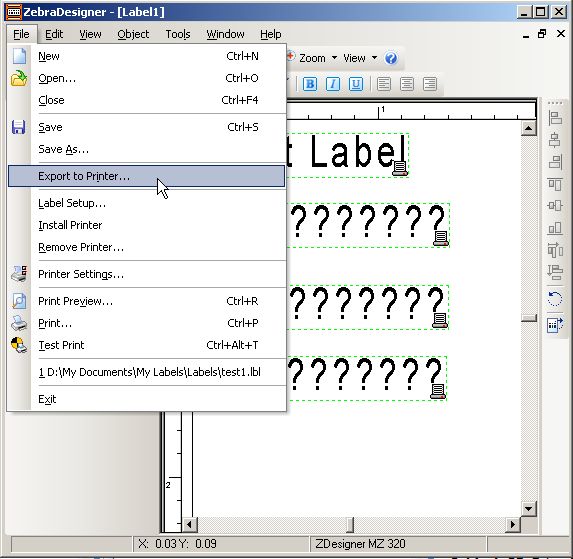Expand the Zoom dropdown arrow

(334, 58)
